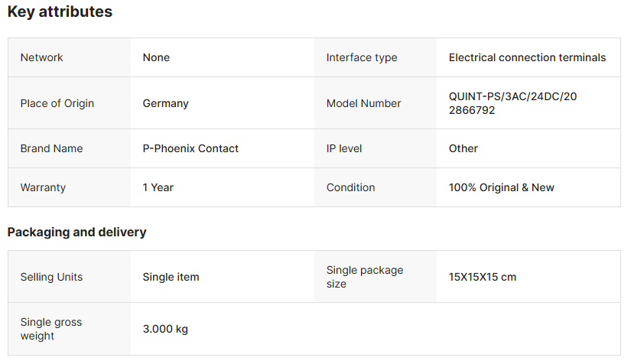Click the Warranty label

[x=43, y=187]
